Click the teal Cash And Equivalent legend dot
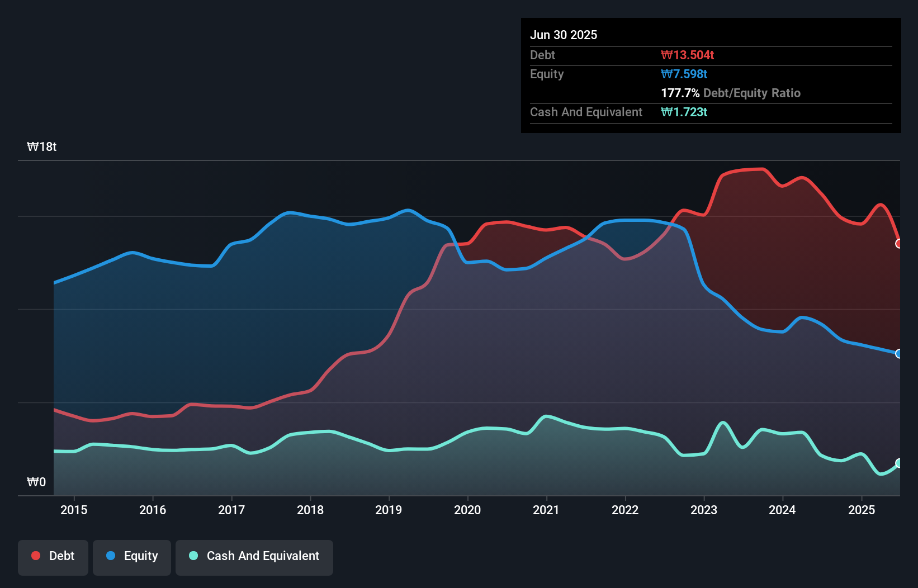Image resolution: width=918 pixels, height=588 pixels. (193, 556)
